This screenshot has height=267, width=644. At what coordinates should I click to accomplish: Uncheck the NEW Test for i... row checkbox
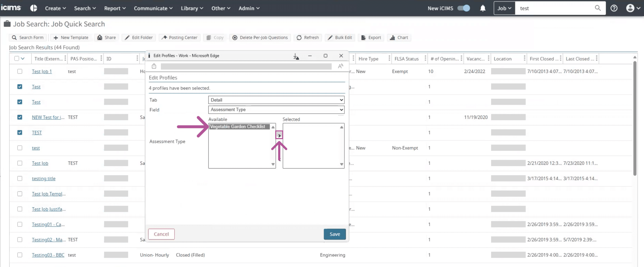click(20, 117)
